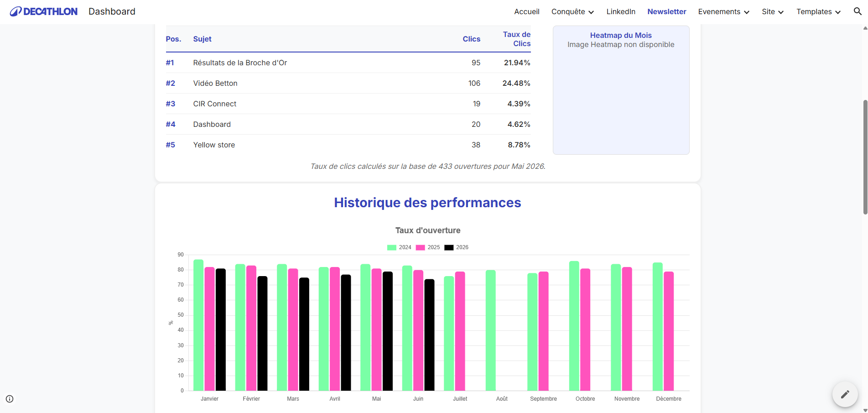Expand the Evenements menu
The width and height of the screenshot is (868, 413).
tap(723, 12)
